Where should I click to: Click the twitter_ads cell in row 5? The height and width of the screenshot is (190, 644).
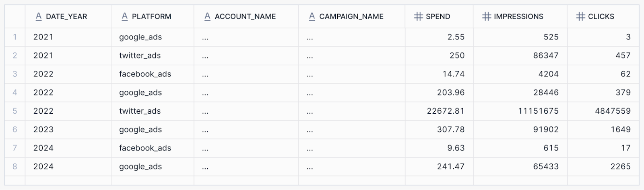(140, 111)
